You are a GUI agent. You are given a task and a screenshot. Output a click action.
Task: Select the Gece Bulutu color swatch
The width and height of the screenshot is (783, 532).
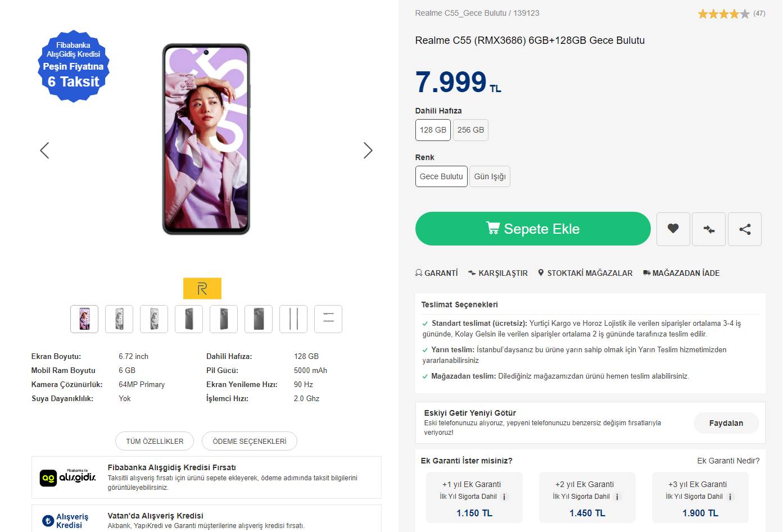tap(441, 176)
